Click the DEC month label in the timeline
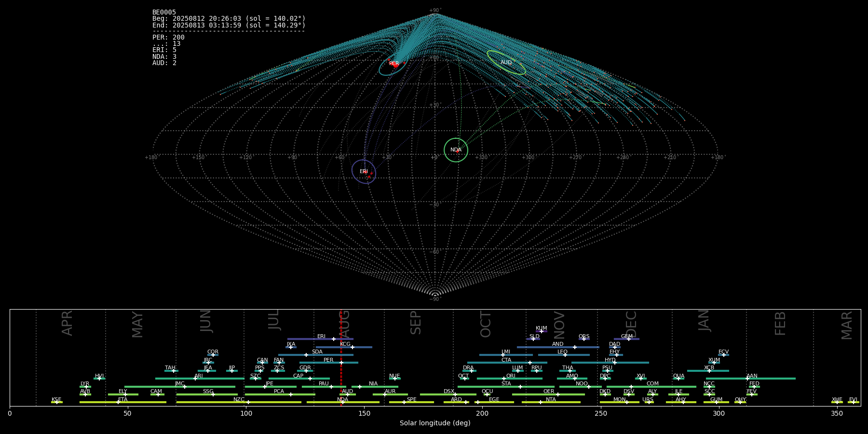This screenshot has height=434, width=868. tap(631, 324)
